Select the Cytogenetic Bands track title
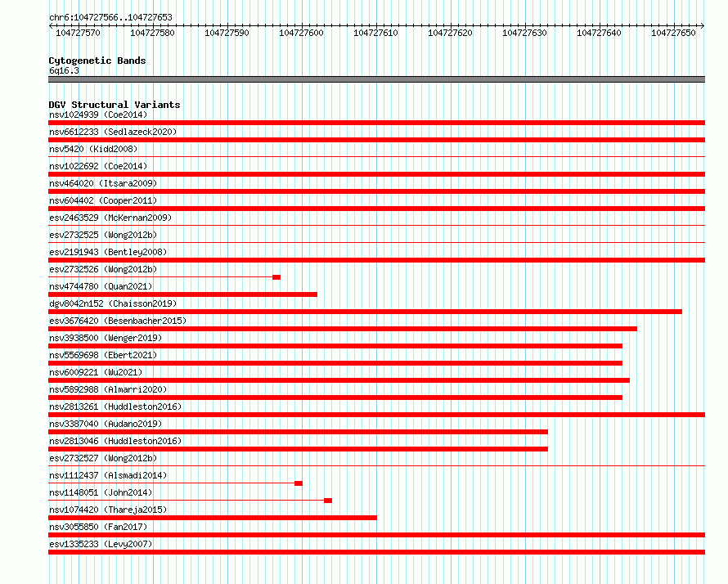 (x=97, y=61)
